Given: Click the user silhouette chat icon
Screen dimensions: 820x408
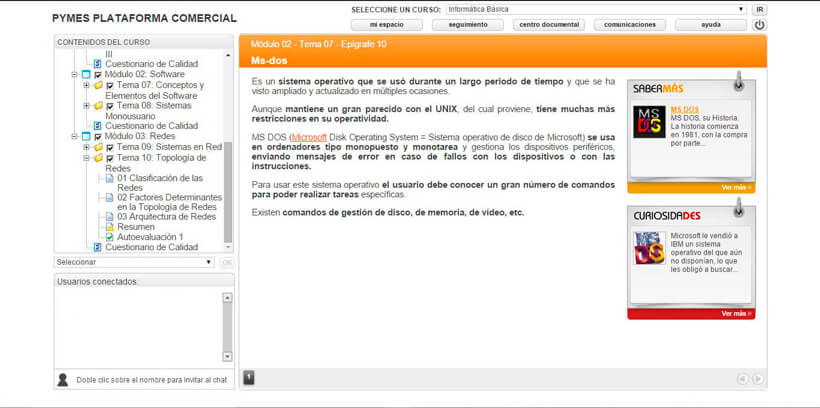Looking at the screenshot, I should tap(63, 380).
